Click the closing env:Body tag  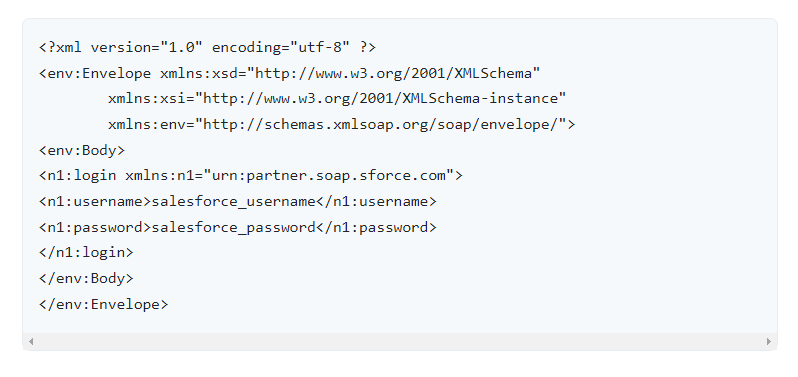(x=86, y=279)
